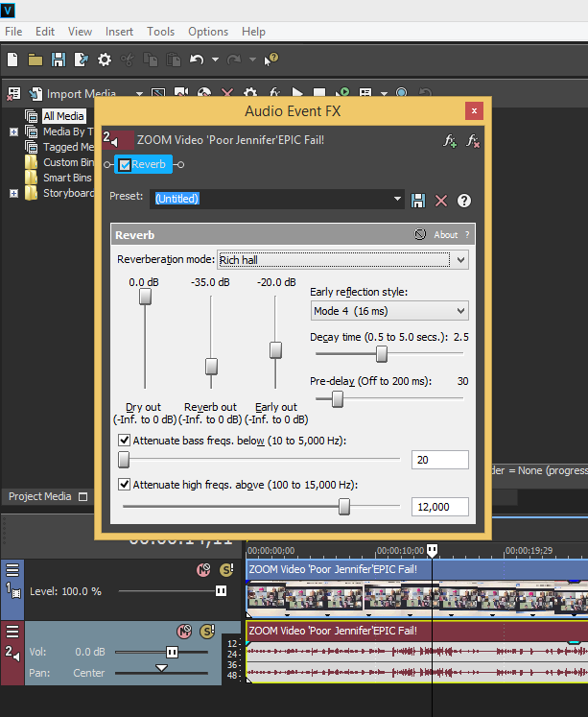Solo audio track 2
This screenshot has width=588, height=717.
(x=207, y=632)
